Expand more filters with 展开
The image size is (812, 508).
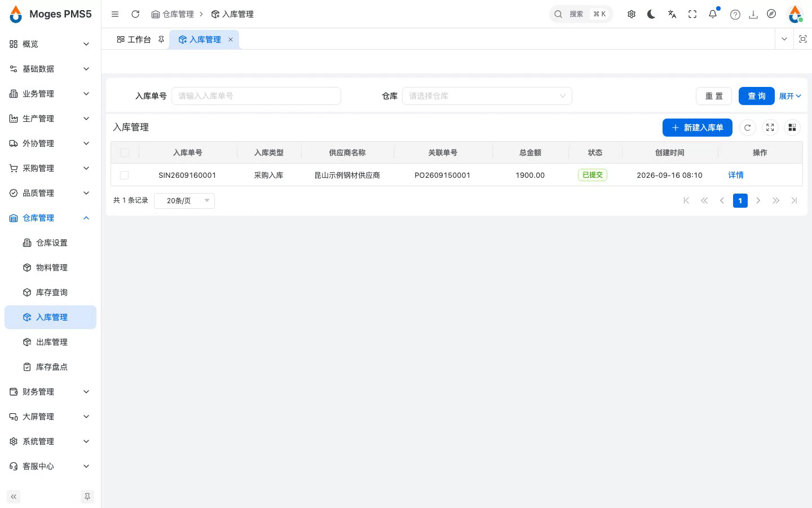[790, 96]
